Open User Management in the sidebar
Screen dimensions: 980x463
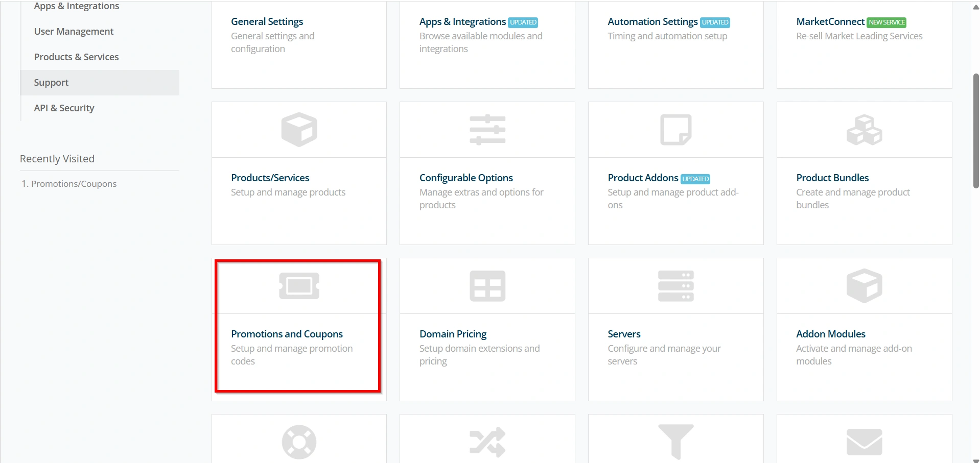tap(74, 32)
